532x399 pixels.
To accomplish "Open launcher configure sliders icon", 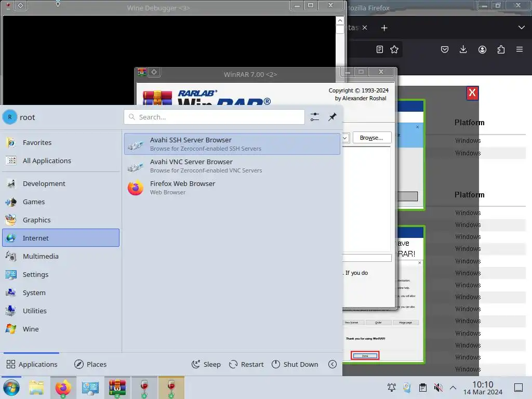I will [x=314, y=117].
